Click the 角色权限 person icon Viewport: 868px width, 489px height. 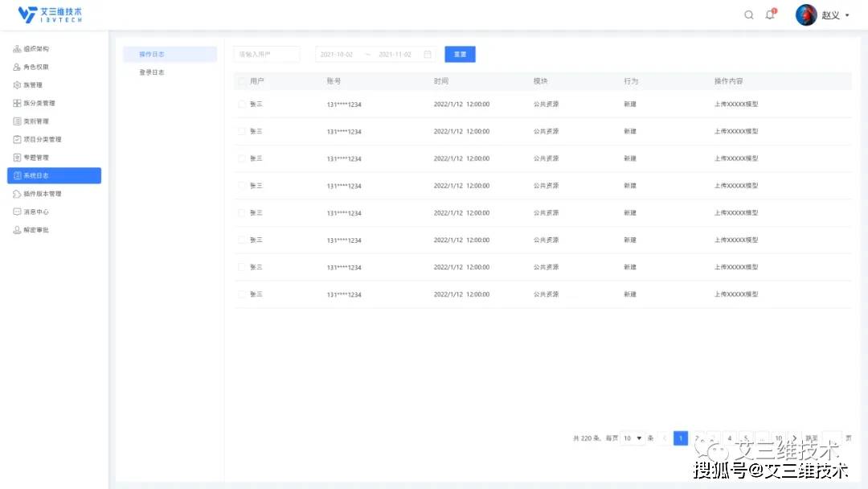coord(17,67)
